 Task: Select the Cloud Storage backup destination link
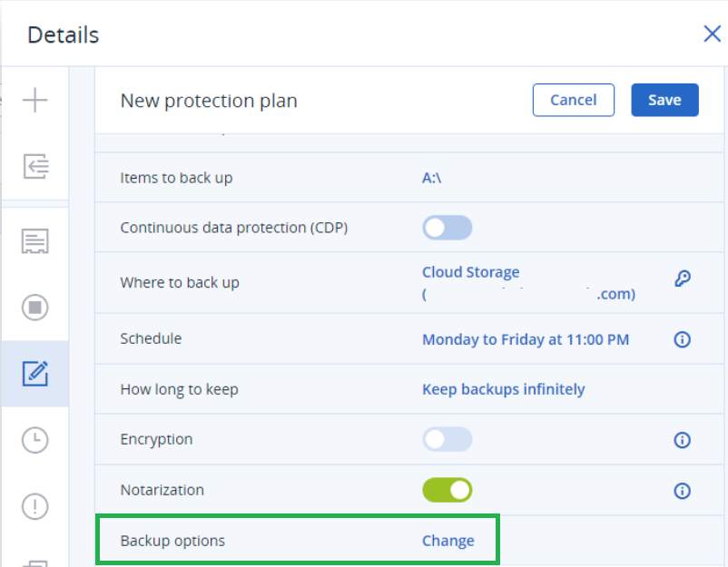click(x=470, y=271)
